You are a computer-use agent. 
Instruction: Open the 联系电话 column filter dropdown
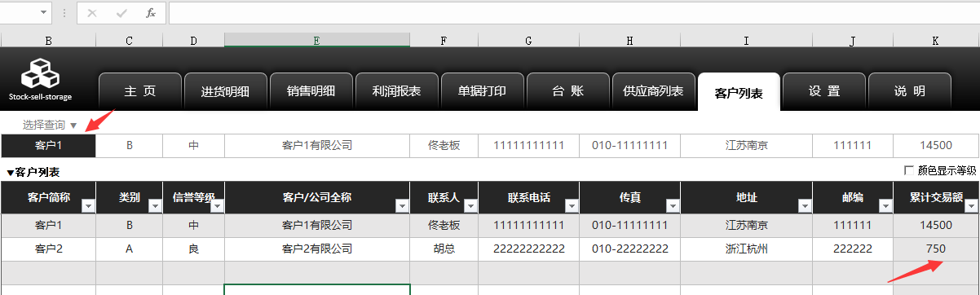[572, 207]
